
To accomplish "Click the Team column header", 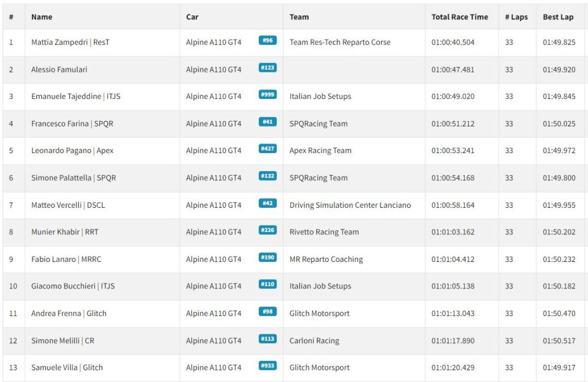I will pos(299,17).
